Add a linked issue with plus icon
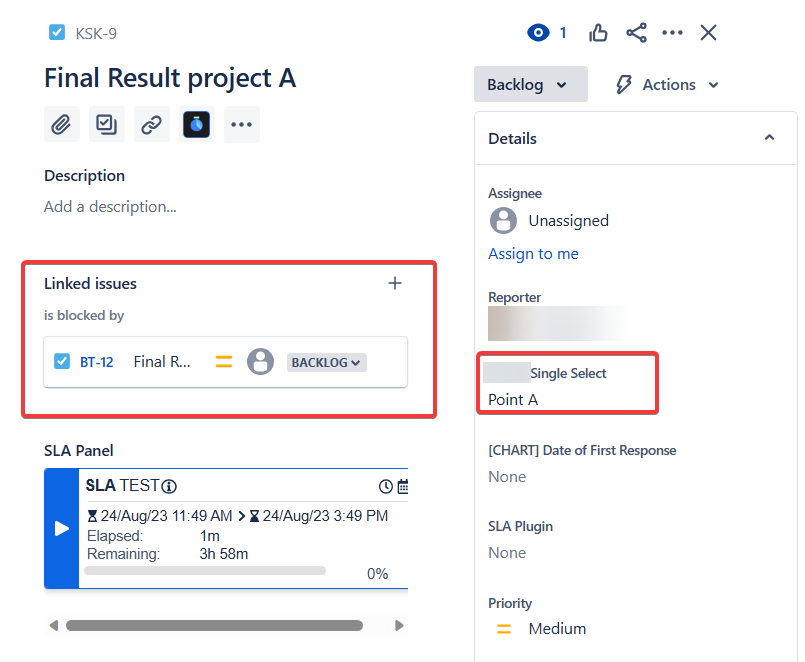The image size is (805, 662). click(395, 283)
